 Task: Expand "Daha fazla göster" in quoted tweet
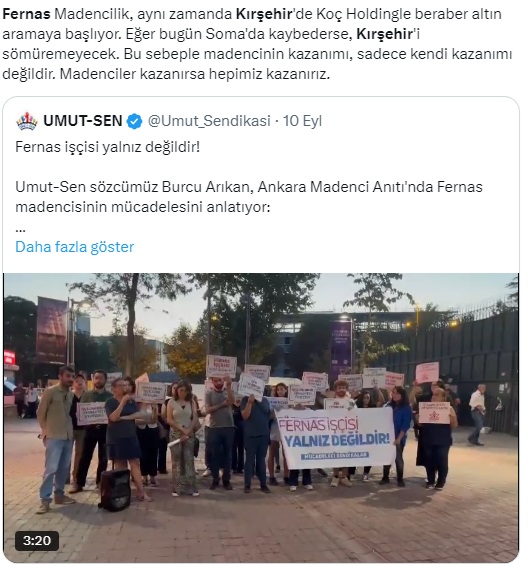74,247
